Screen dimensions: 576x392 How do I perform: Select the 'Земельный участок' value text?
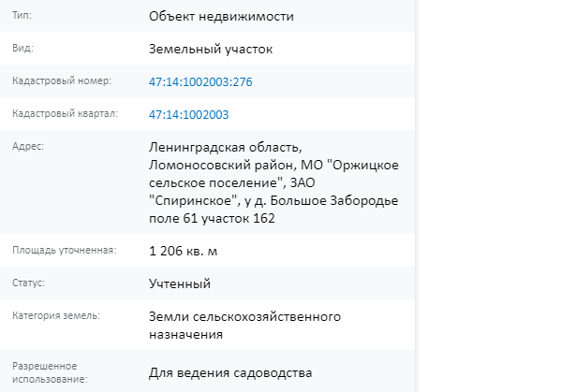coord(211,49)
